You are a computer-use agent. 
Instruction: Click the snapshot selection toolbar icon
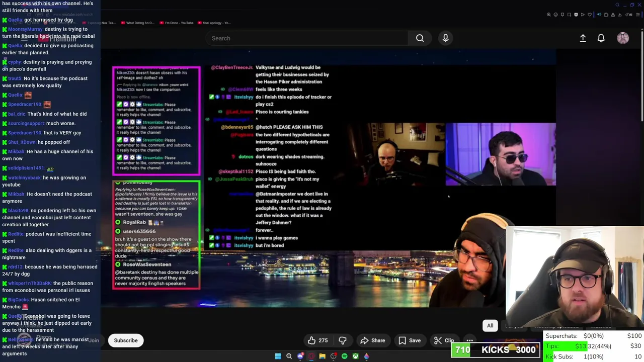569,15
